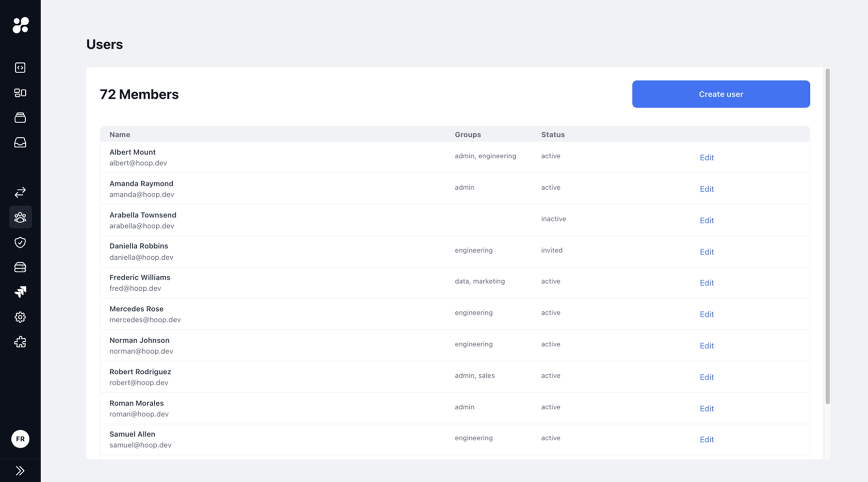Select the Users group icon in sidebar
868x482 pixels.
pos(20,217)
